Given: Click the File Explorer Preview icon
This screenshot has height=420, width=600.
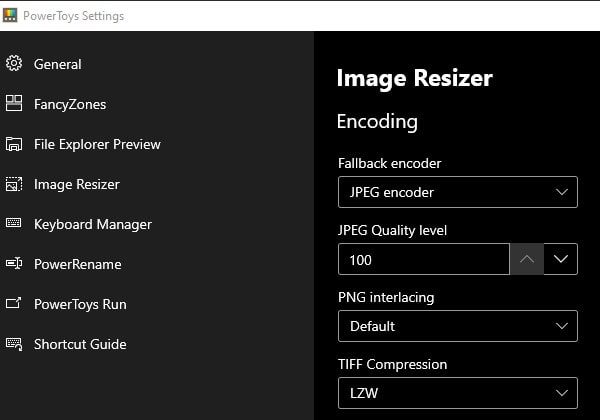Looking at the screenshot, I should tap(14, 144).
